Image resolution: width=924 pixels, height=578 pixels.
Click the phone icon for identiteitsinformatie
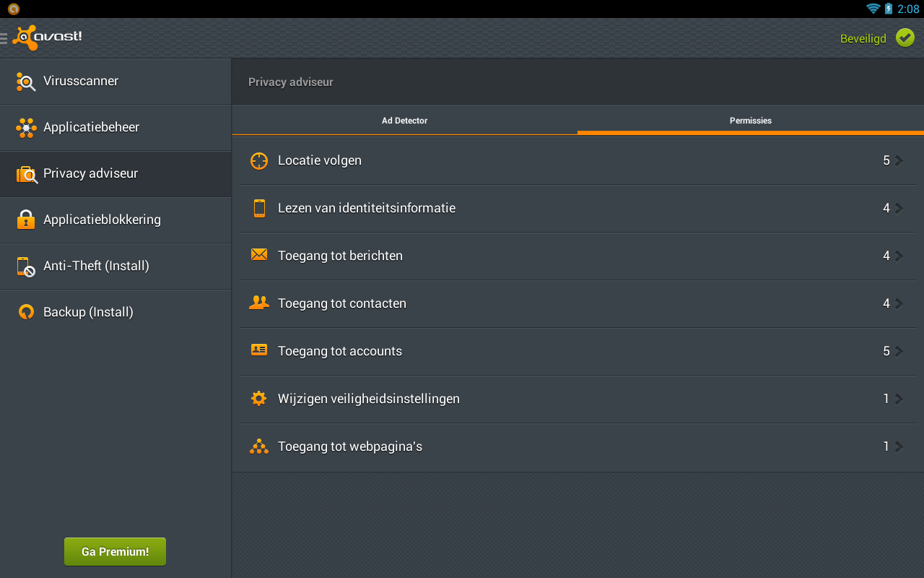pyautogui.click(x=259, y=208)
